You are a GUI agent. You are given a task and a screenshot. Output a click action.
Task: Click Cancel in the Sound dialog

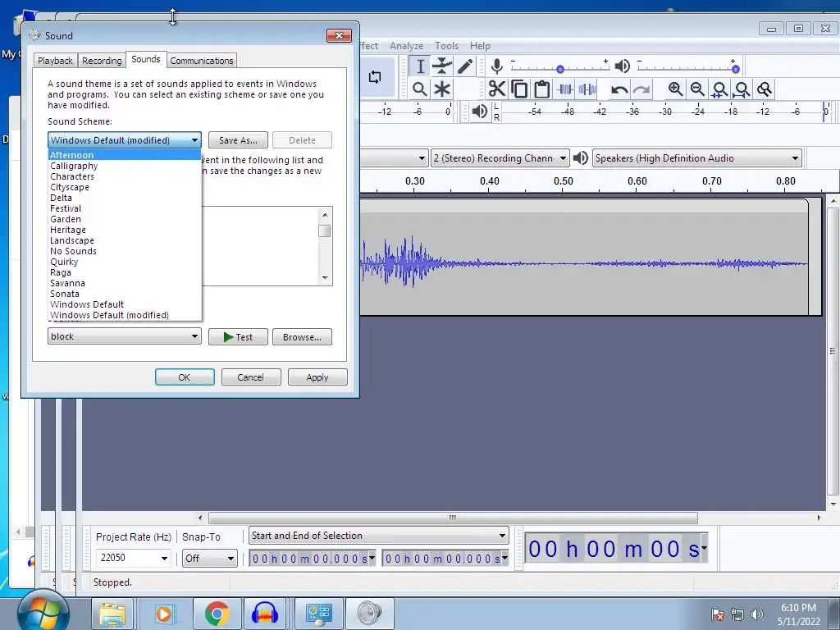click(x=251, y=377)
